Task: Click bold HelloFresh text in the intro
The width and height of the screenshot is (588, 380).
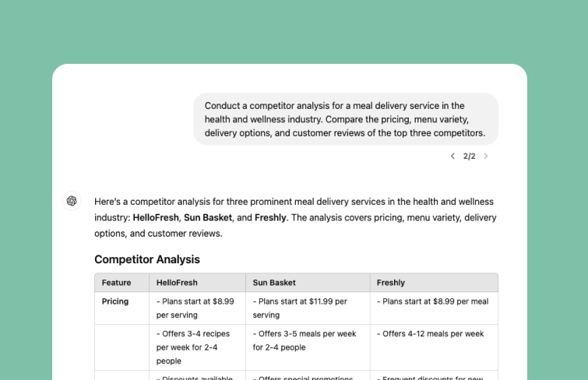Action: 156,217
